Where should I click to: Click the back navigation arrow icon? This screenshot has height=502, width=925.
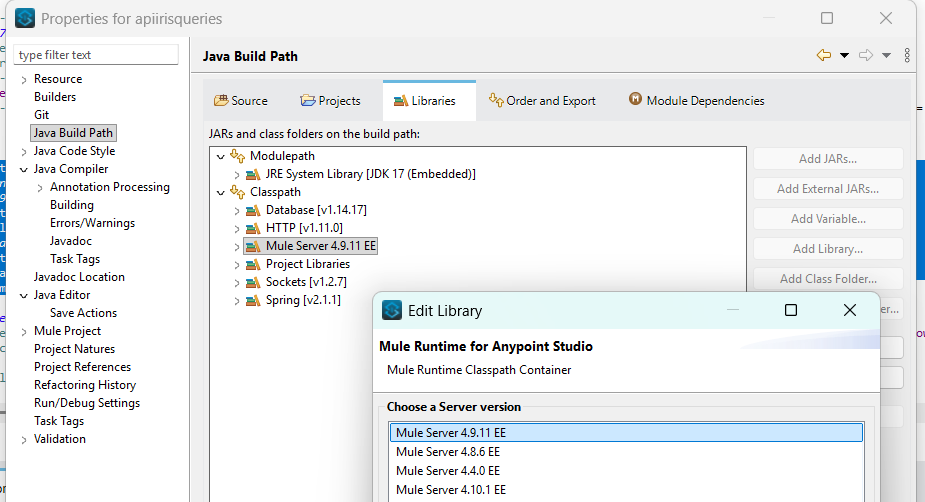823,56
